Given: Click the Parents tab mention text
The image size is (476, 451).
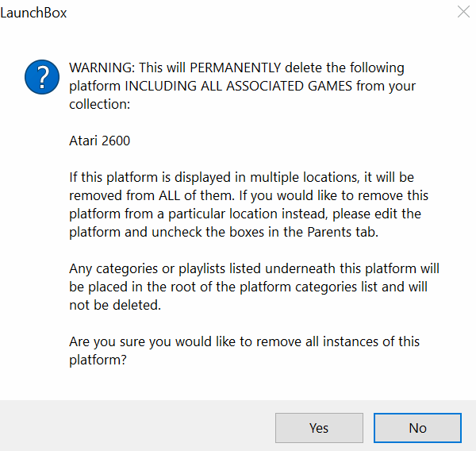Looking at the screenshot, I should click(343, 232).
